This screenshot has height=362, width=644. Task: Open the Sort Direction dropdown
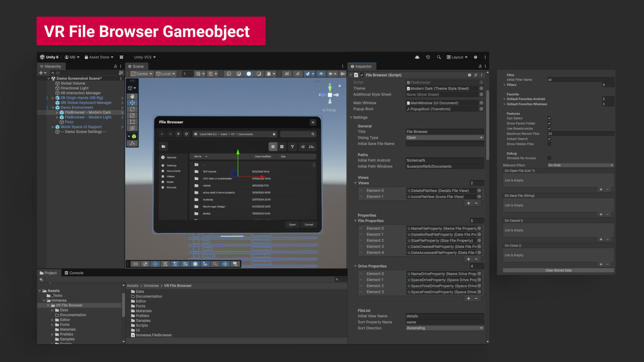pyautogui.click(x=445, y=328)
